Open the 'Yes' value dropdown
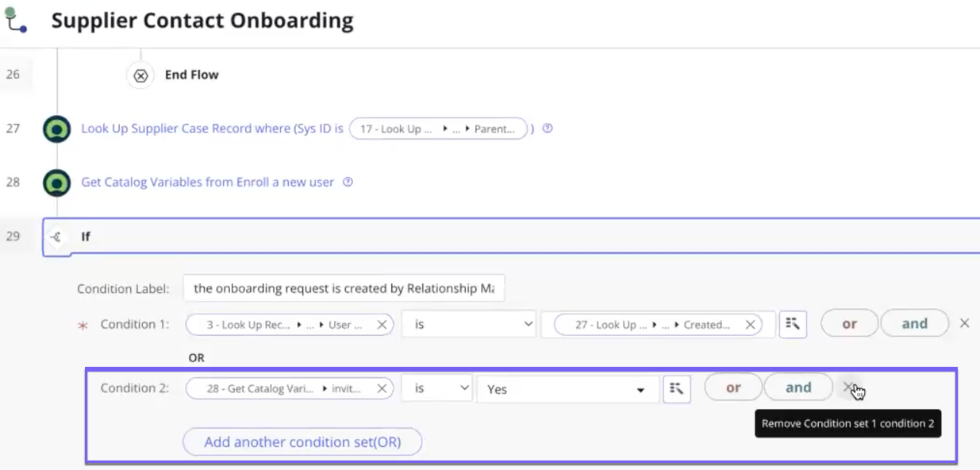 click(x=567, y=389)
